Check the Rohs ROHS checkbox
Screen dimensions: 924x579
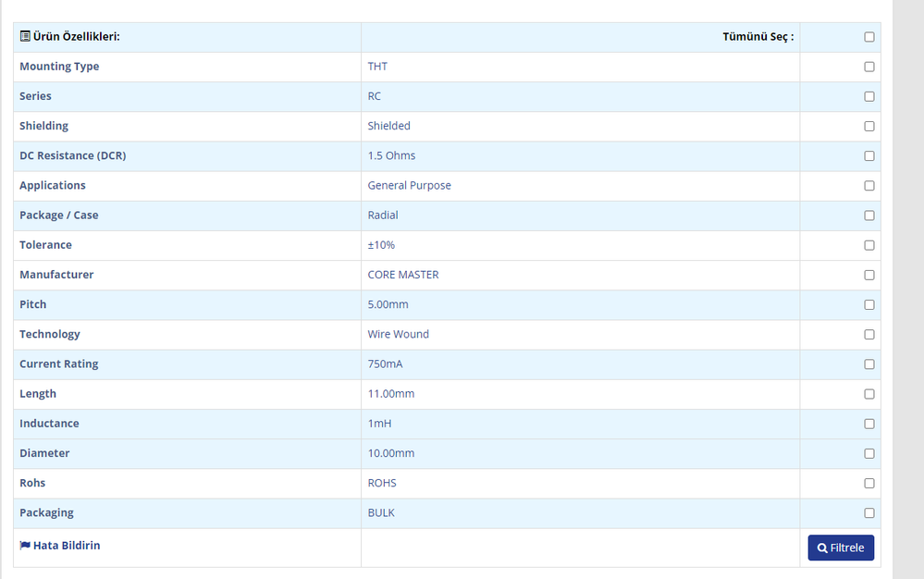pyautogui.click(x=869, y=483)
